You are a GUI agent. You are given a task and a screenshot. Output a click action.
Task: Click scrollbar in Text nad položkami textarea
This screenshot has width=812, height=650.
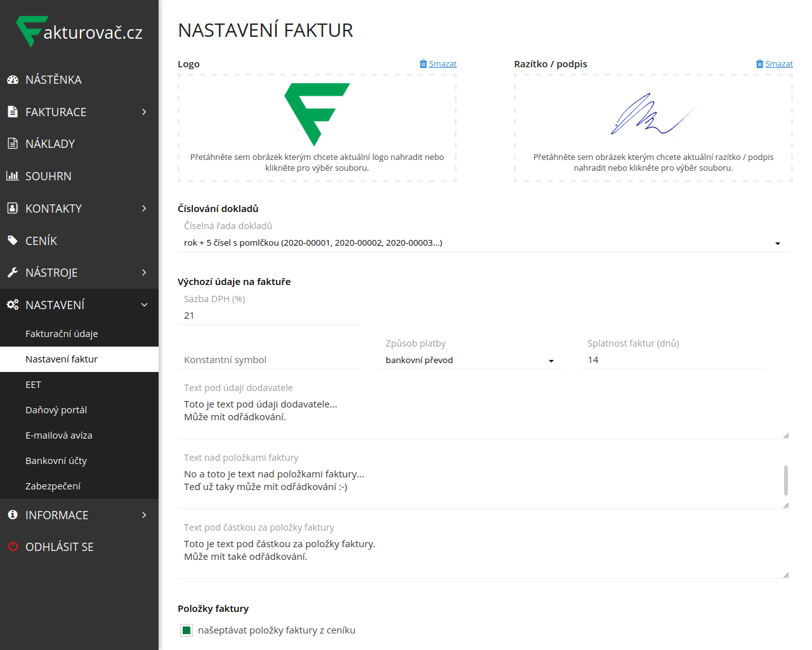click(786, 480)
